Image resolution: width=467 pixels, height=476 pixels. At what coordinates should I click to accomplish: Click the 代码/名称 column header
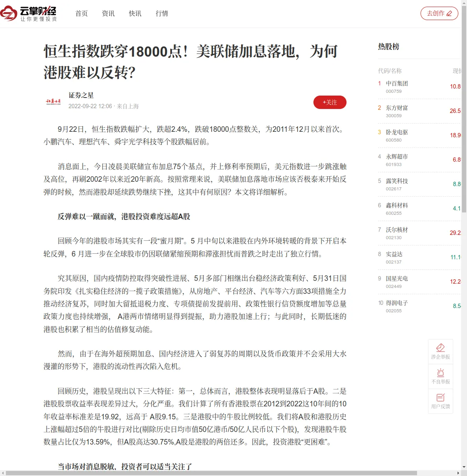(390, 71)
